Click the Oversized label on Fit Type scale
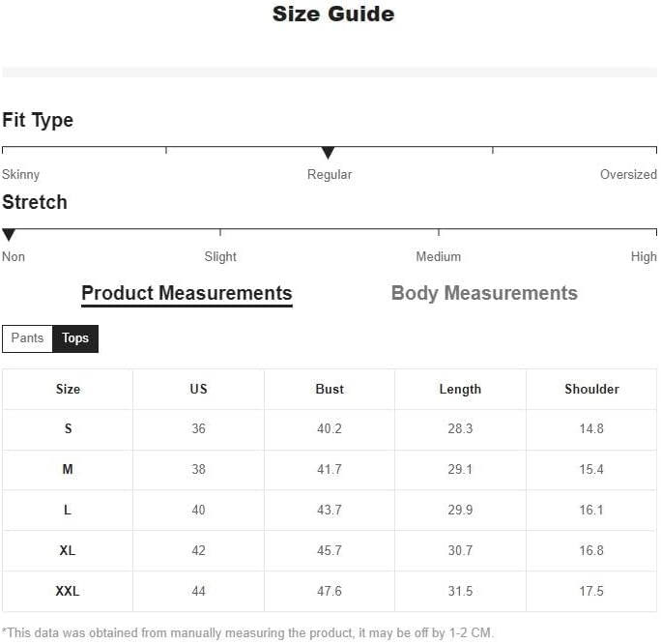 (x=628, y=175)
